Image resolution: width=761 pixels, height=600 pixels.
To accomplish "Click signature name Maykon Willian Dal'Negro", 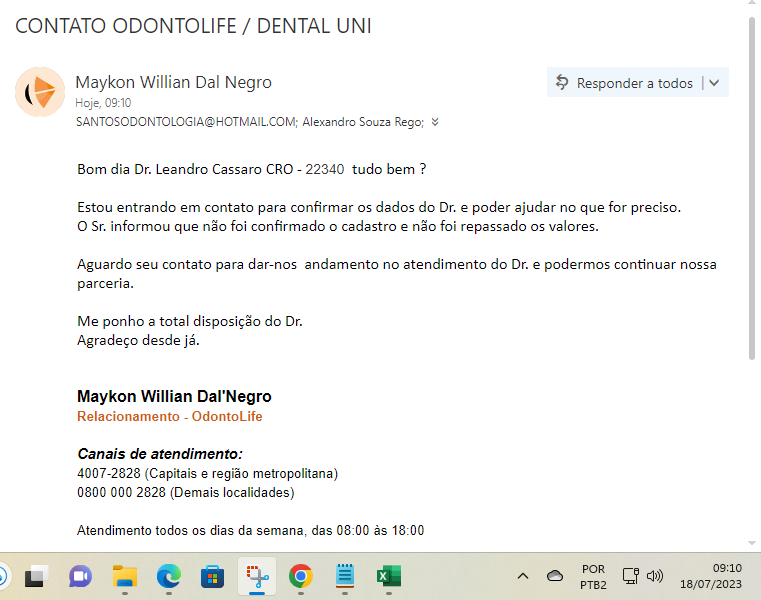I will coord(174,396).
